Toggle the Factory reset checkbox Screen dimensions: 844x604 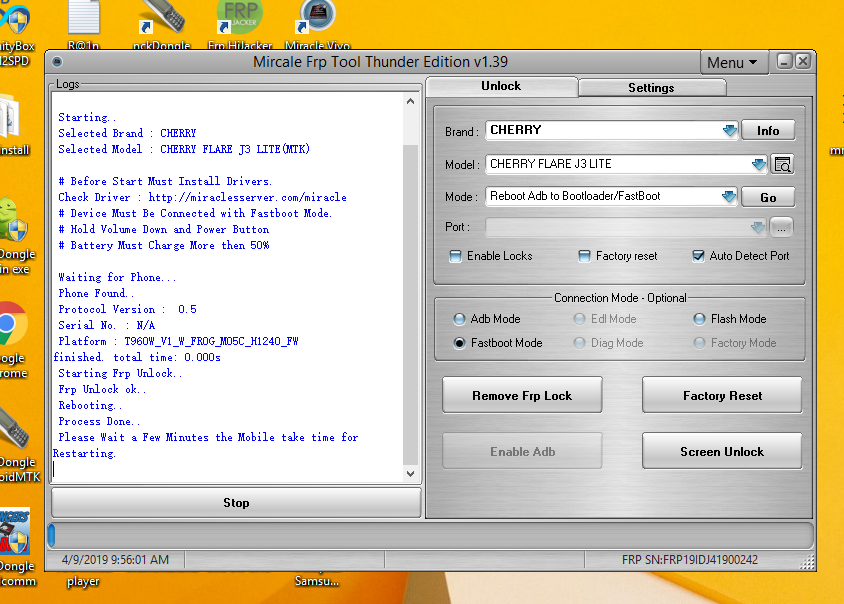click(584, 256)
